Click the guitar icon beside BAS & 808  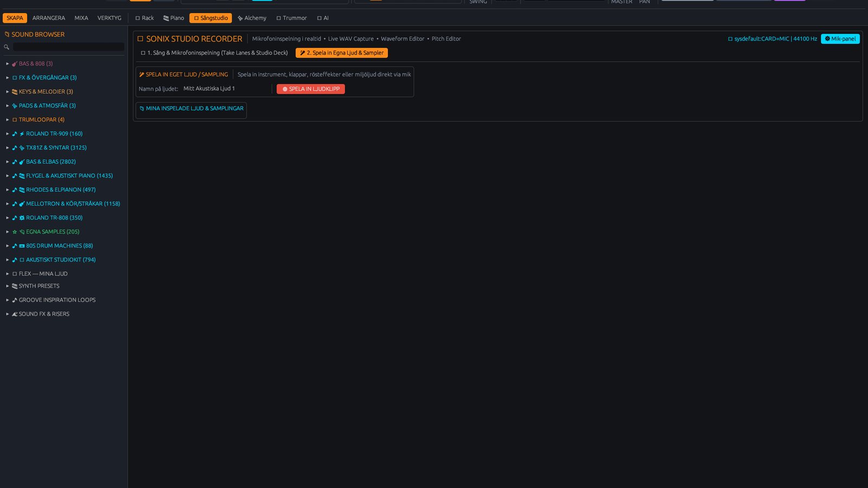[x=15, y=63]
